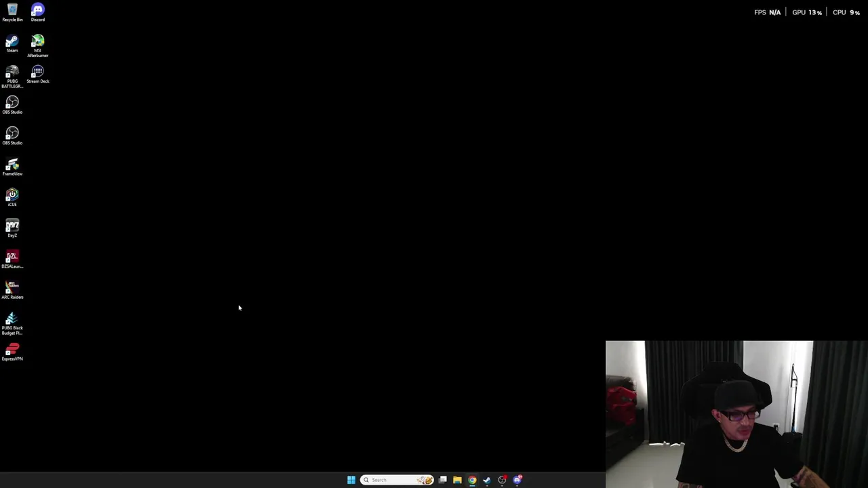Image resolution: width=868 pixels, height=488 pixels.
Task: Open the Windows Start menu
Action: (351, 480)
